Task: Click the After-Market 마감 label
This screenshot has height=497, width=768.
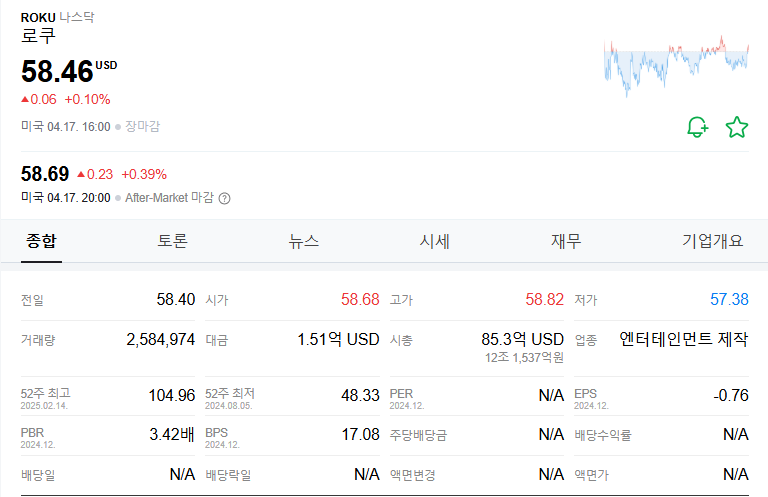Action: tap(169, 198)
